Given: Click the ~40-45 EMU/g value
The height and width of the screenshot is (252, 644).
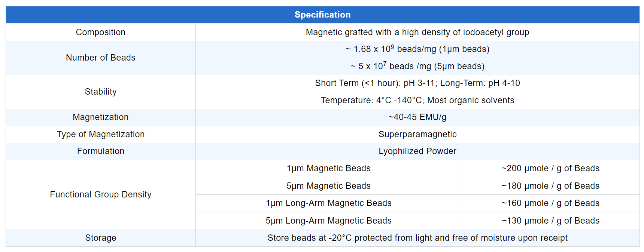Looking at the screenshot, I should (417, 117).
